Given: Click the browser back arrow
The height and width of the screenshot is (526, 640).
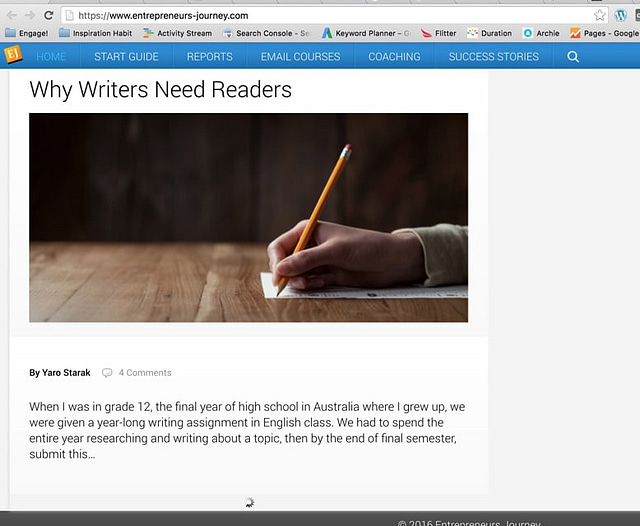Looking at the screenshot, I should [x=11, y=15].
